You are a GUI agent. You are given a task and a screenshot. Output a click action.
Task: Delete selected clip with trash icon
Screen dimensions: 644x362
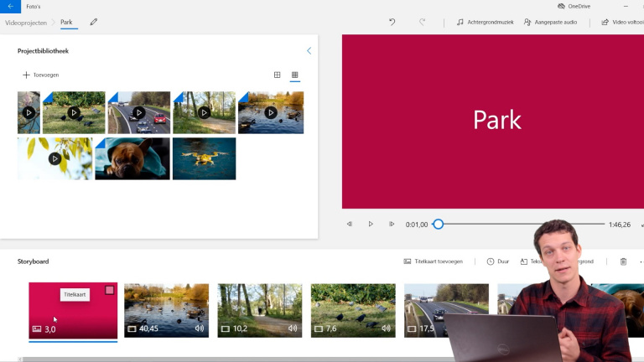pos(623,261)
